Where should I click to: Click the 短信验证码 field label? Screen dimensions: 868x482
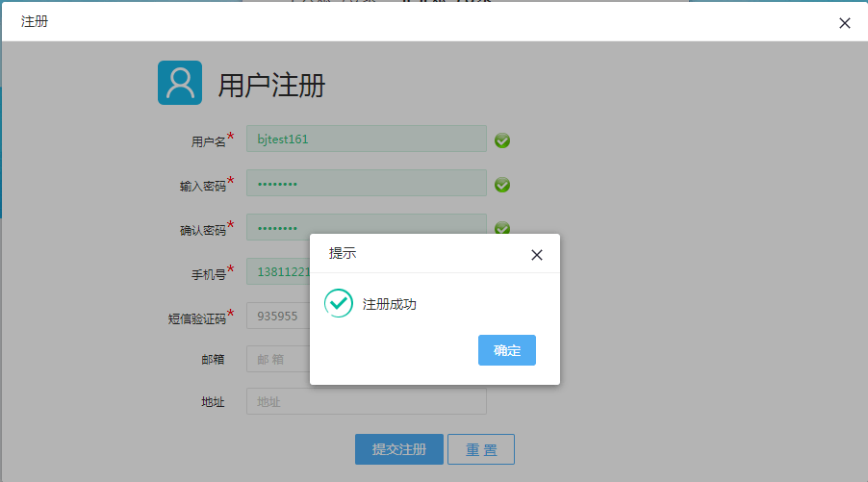(197, 318)
